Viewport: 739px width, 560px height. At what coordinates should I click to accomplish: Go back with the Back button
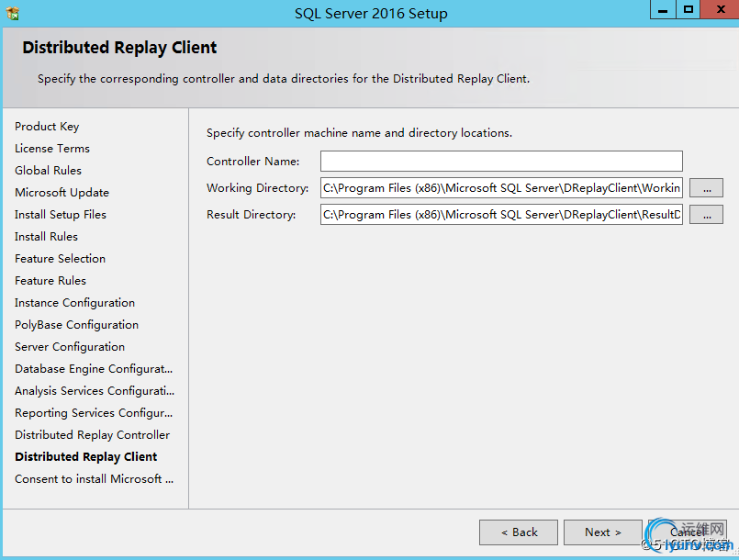tap(519, 532)
